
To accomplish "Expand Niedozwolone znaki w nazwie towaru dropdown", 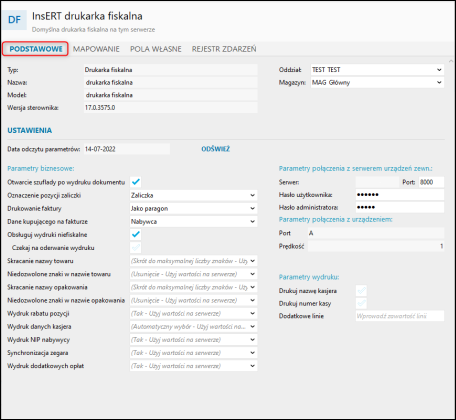I will [x=193, y=274].
